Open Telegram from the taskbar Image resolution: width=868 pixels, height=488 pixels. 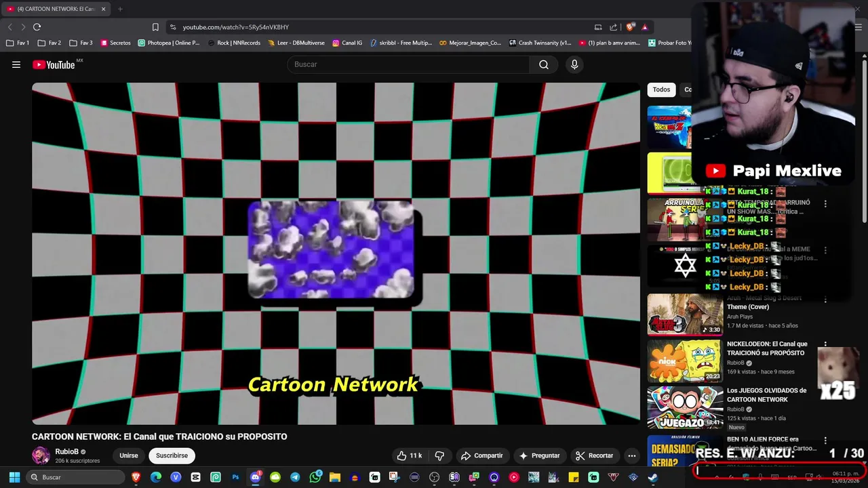[295, 477]
